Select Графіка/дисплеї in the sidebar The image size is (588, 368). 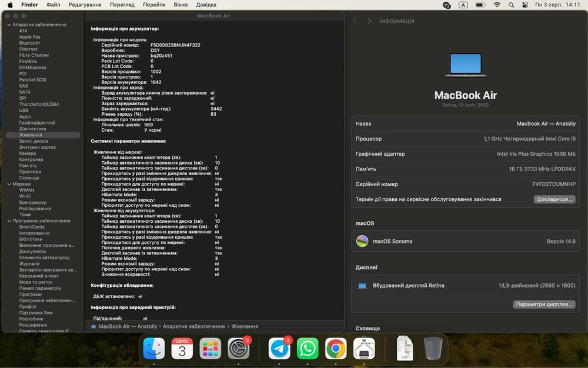point(37,122)
